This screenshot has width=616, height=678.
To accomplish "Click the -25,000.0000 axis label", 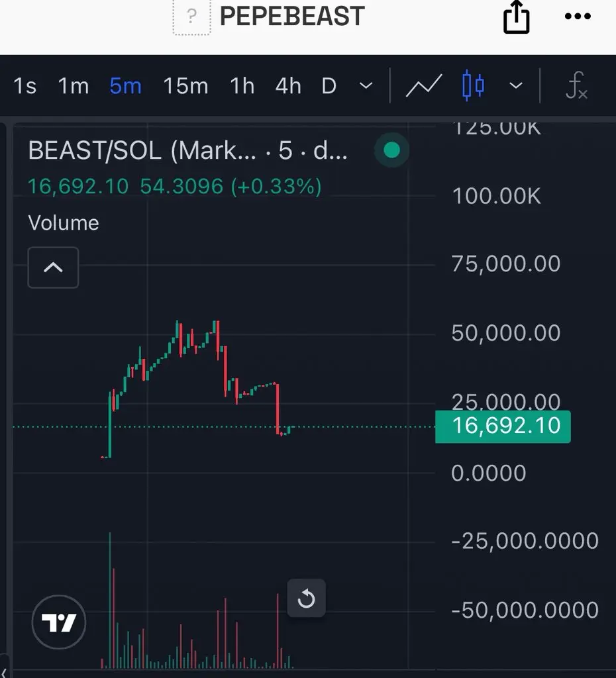I will point(525,541).
